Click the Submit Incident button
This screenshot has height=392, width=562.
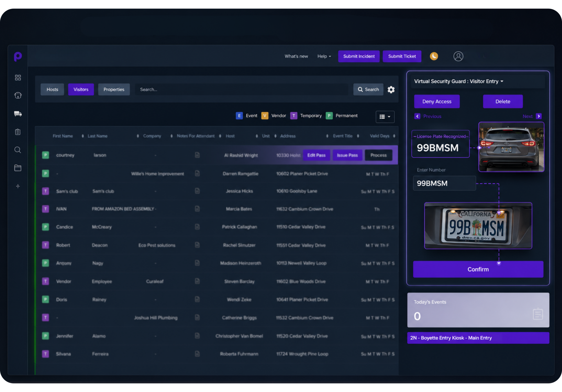(359, 56)
